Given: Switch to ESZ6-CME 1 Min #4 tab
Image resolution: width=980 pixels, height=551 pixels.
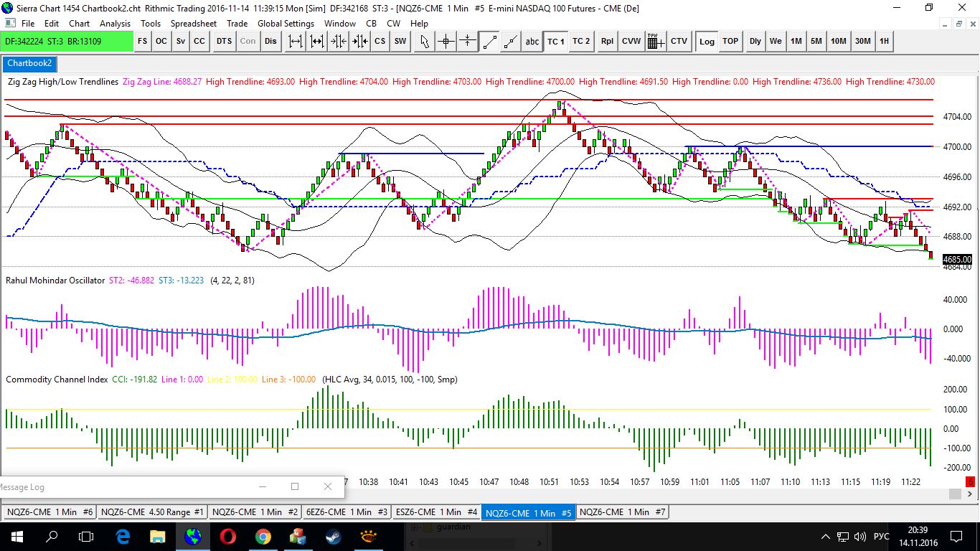Looking at the screenshot, I should pos(436,512).
